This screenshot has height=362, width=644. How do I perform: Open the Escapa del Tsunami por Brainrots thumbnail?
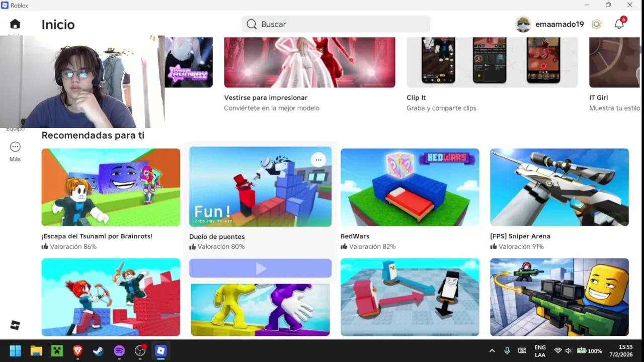coord(111,187)
